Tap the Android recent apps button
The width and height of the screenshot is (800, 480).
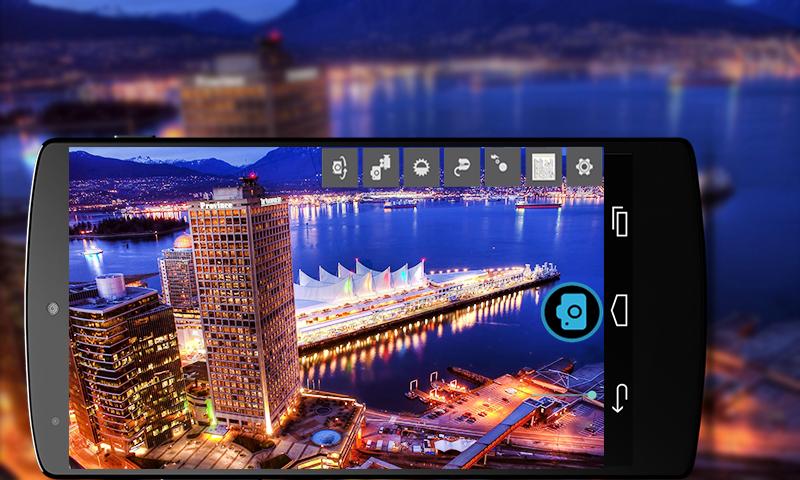tap(619, 221)
